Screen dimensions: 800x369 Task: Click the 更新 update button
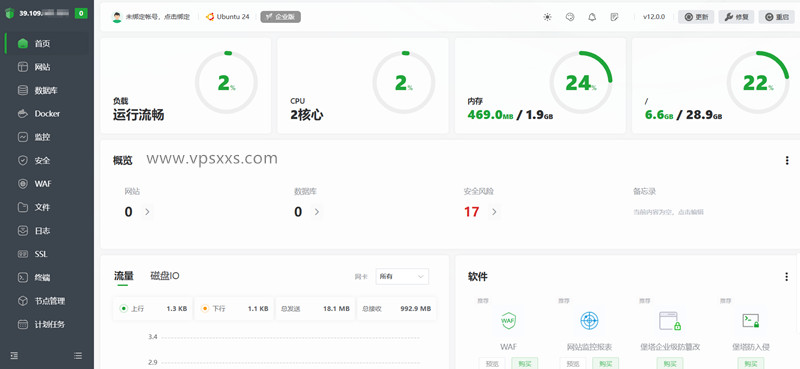pyautogui.click(x=696, y=17)
